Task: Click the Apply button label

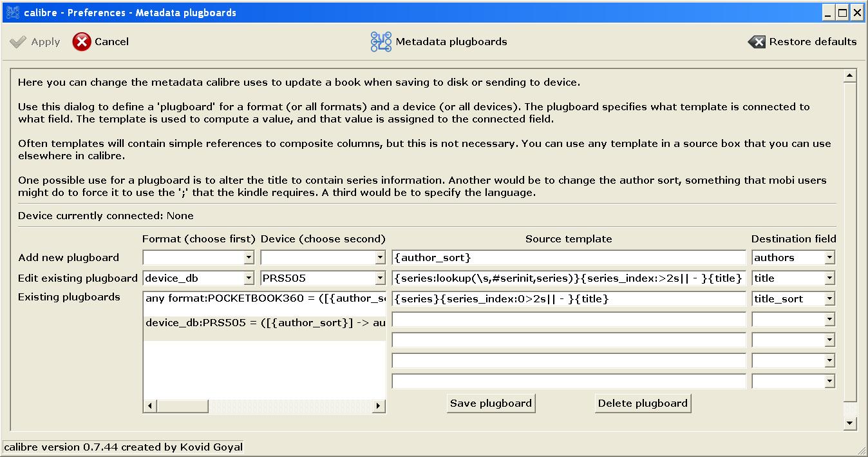Action: 46,42
